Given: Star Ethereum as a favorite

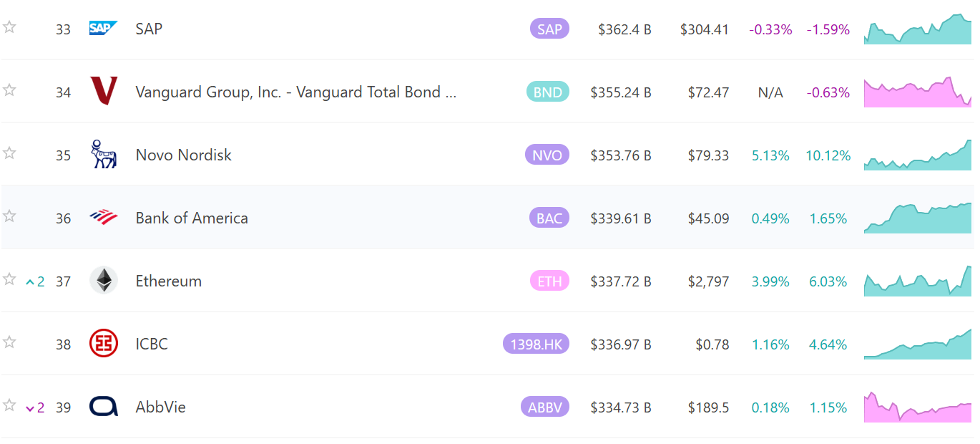Looking at the screenshot, I should click(x=9, y=279).
